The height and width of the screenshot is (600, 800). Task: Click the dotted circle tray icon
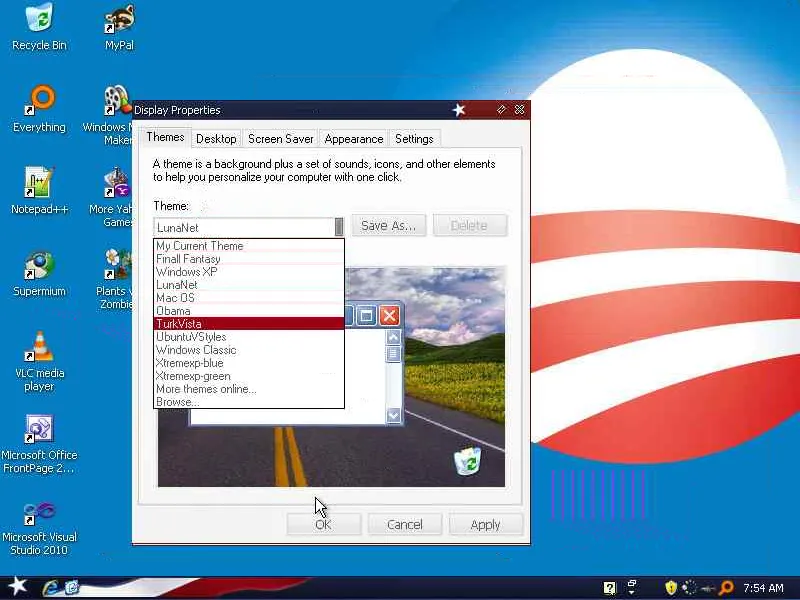click(x=689, y=588)
